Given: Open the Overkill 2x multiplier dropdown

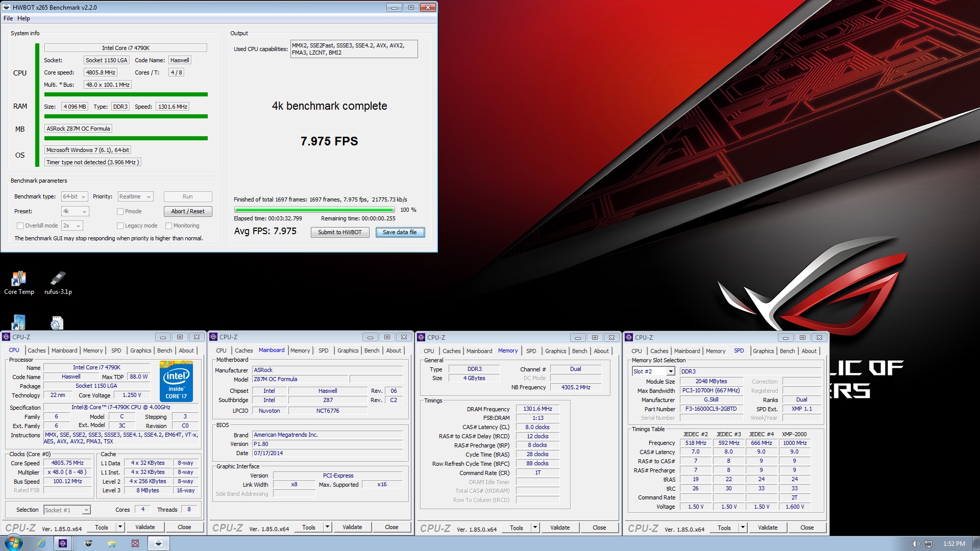Looking at the screenshot, I should click(x=72, y=226).
